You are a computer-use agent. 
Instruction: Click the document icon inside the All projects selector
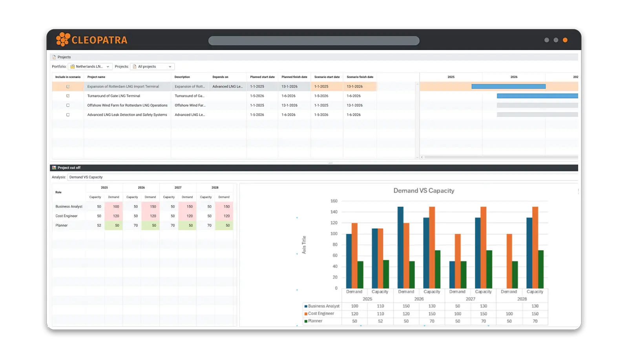(134, 66)
